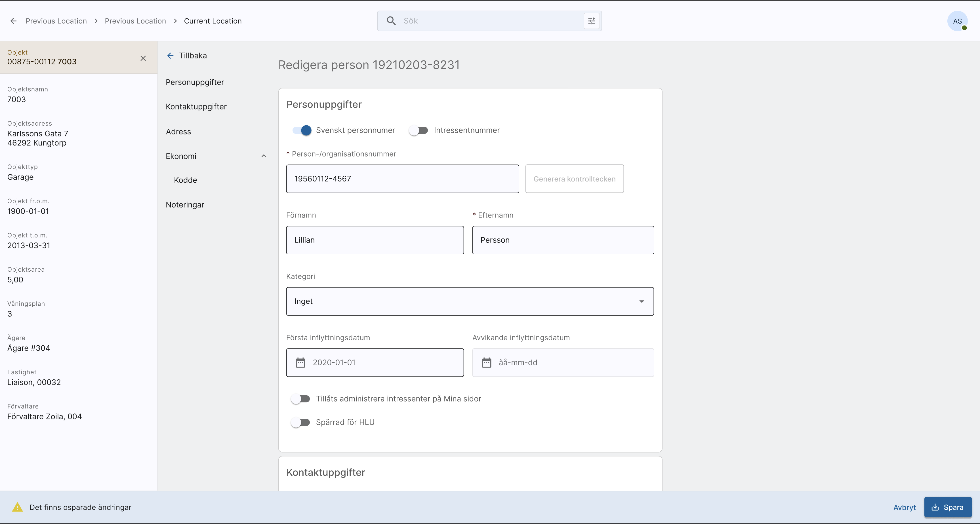
Task: Enable Tillåts administrera intressenter på Mina sidor
Action: click(300, 399)
